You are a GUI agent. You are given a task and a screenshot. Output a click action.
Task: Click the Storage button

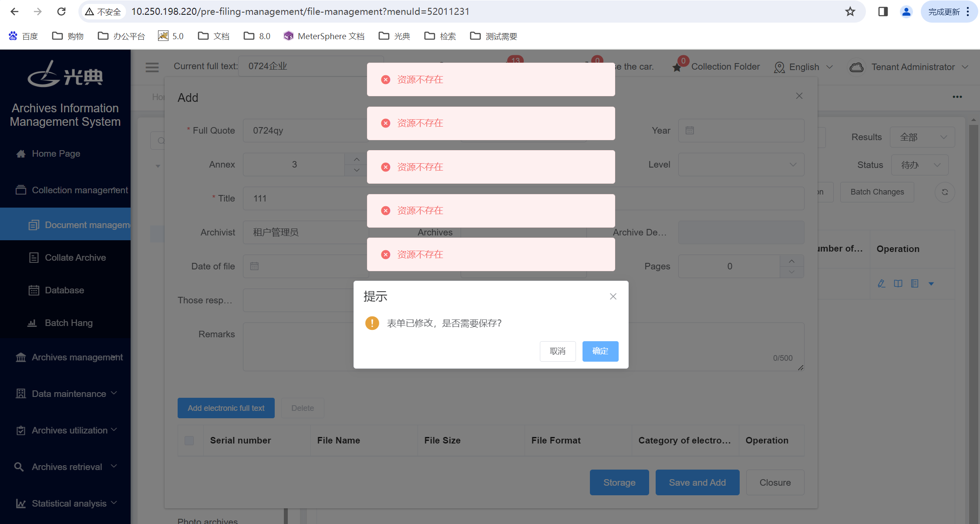[620, 483]
